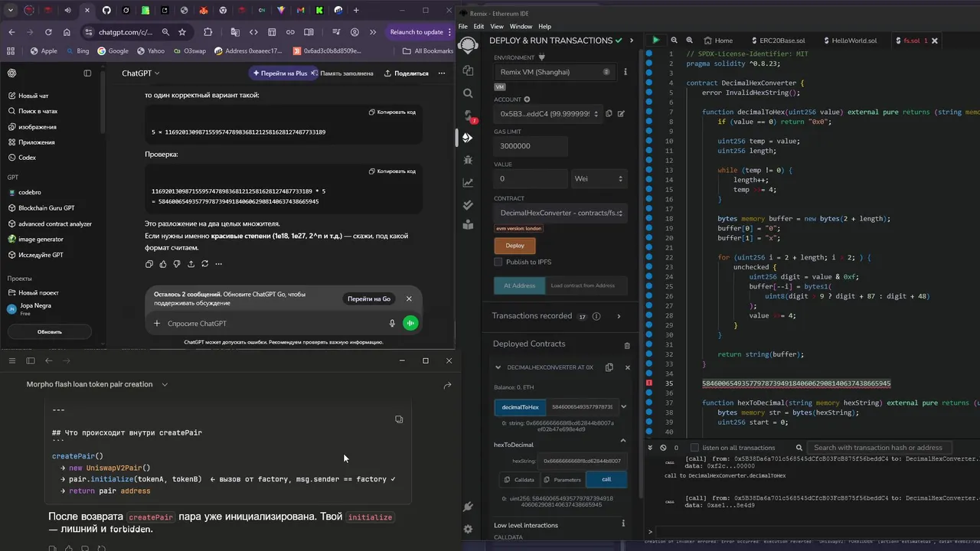This screenshot has width=980, height=551.
Task: Like the ChatGPT response thumbs up
Action: click(163, 264)
